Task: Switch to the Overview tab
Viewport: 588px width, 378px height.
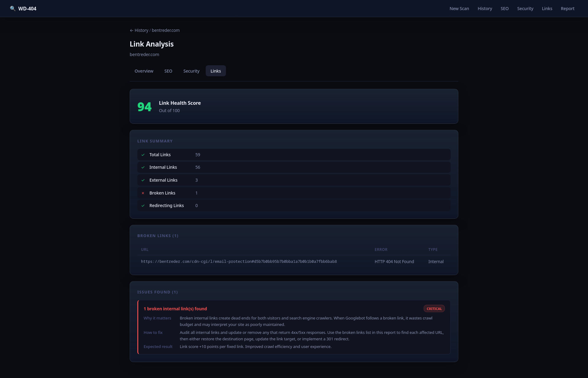Action: (144, 71)
